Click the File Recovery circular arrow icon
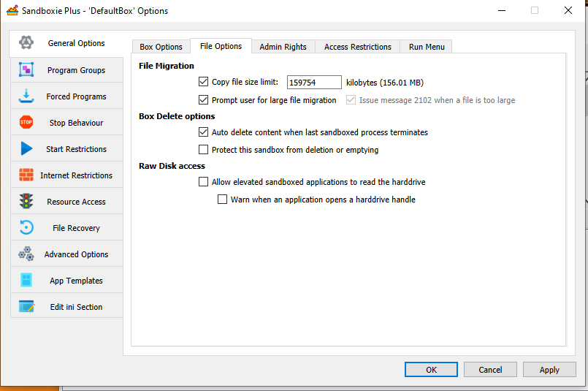 [x=26, y=227]
